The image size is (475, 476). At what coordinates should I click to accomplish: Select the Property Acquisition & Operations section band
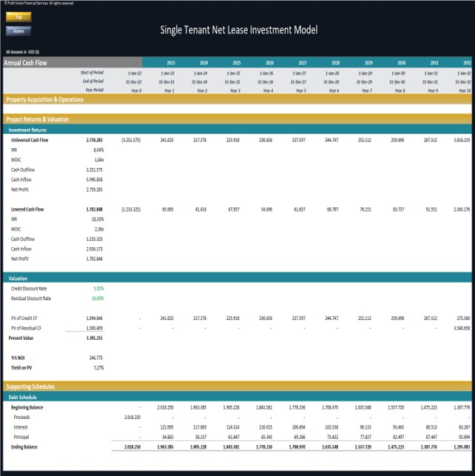tap(237, 100)
